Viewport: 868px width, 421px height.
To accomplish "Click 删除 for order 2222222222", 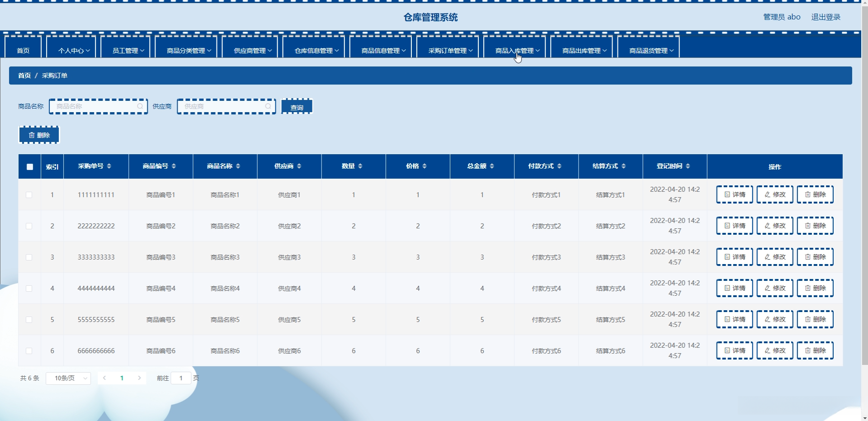I will point(815,226).
